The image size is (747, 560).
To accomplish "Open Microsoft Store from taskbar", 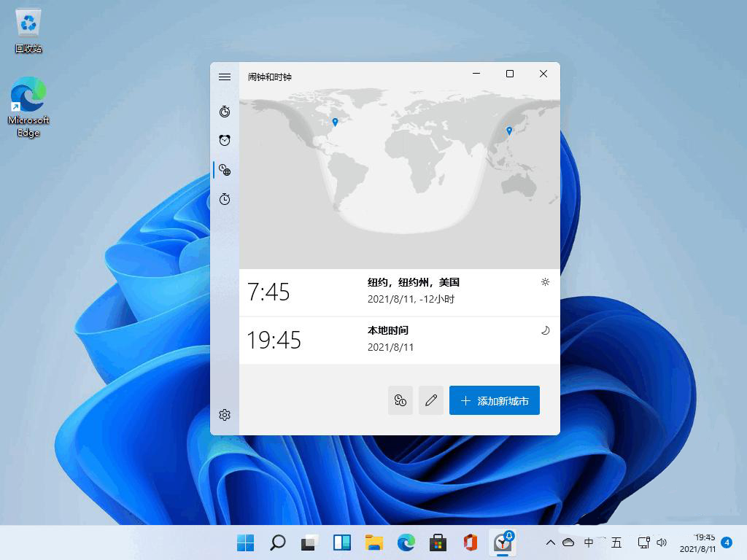I will coord(438,542).
